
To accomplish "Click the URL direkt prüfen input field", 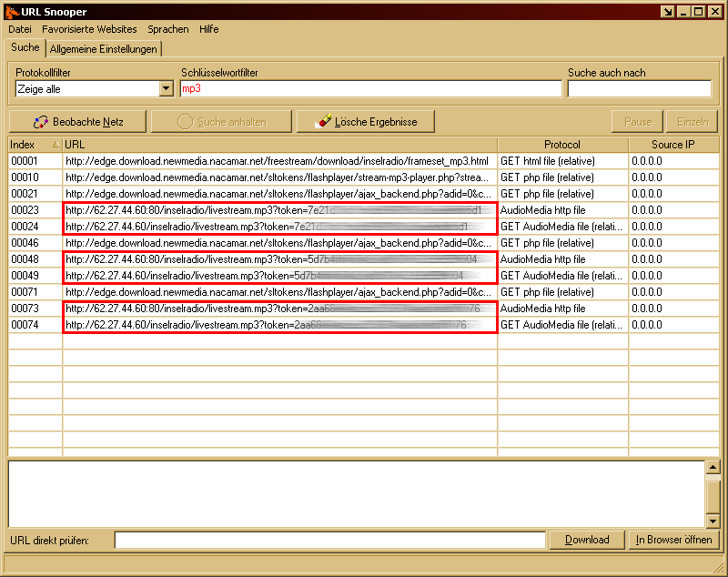I will tap(329, 540).
